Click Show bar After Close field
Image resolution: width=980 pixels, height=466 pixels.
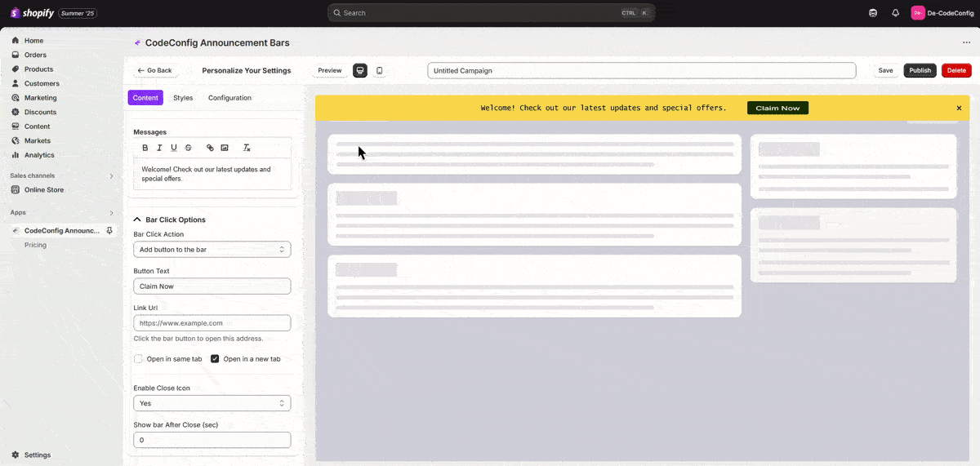tap(212, 440)
